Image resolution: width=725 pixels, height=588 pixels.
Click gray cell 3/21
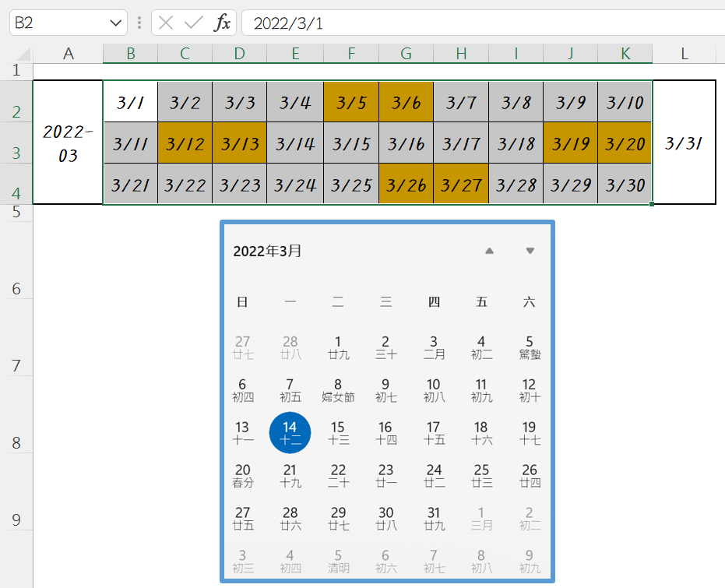click(131, 184)
